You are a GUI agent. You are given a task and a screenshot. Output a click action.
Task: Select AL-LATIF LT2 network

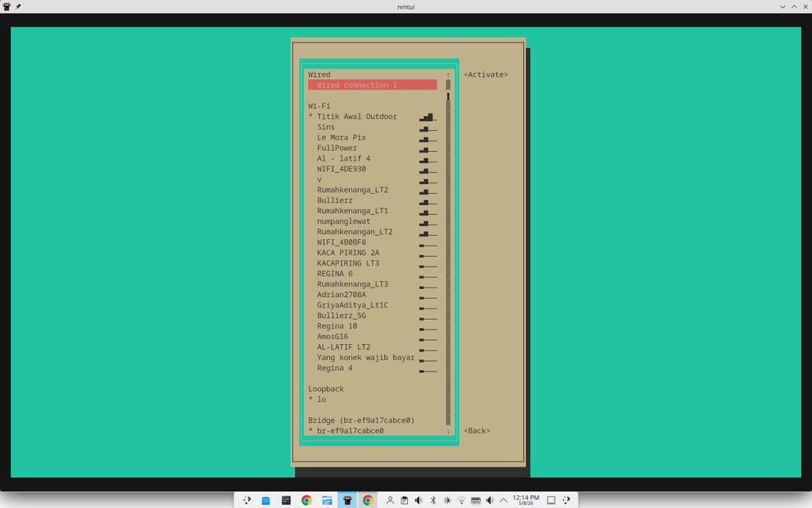point(372,347)
